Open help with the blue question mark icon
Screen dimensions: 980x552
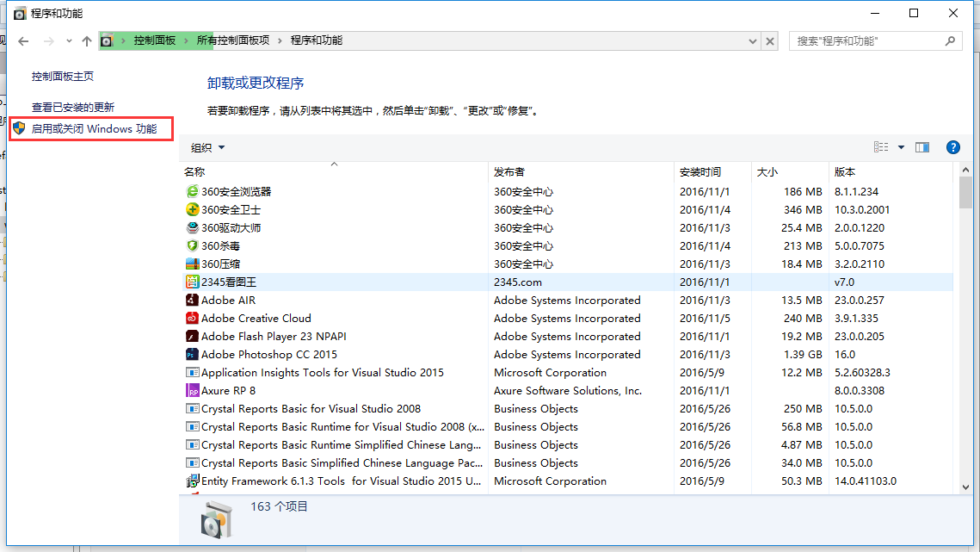[952, 148]
